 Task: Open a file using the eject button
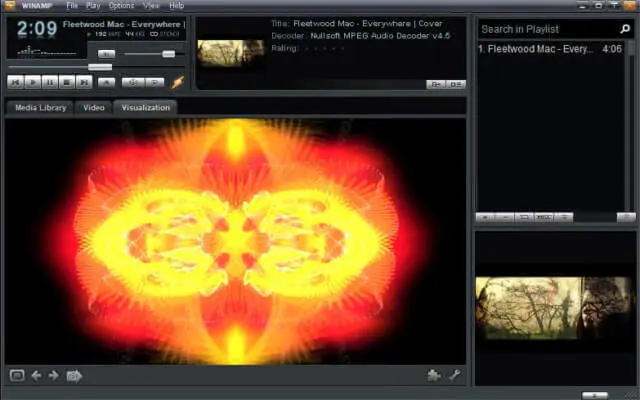(107, 82)
